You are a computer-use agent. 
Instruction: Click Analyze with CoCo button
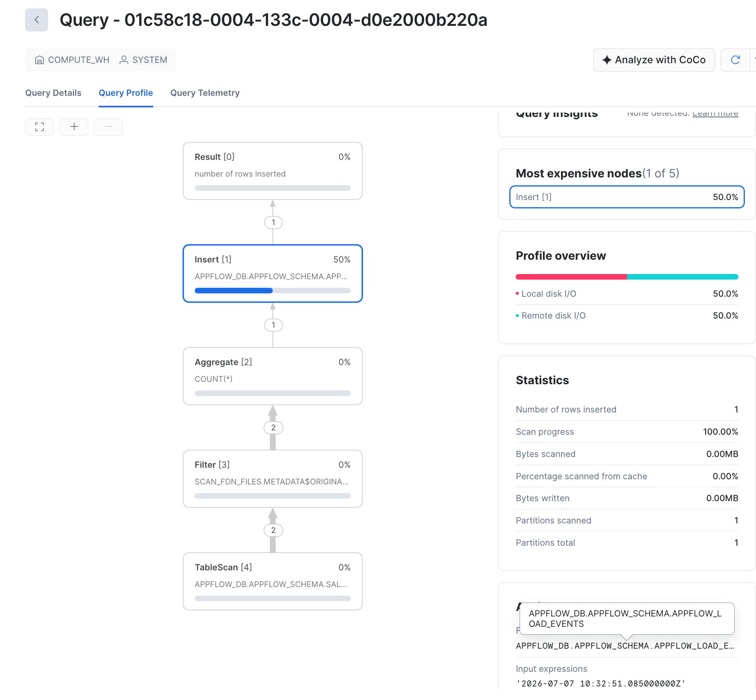pos(654,60)
